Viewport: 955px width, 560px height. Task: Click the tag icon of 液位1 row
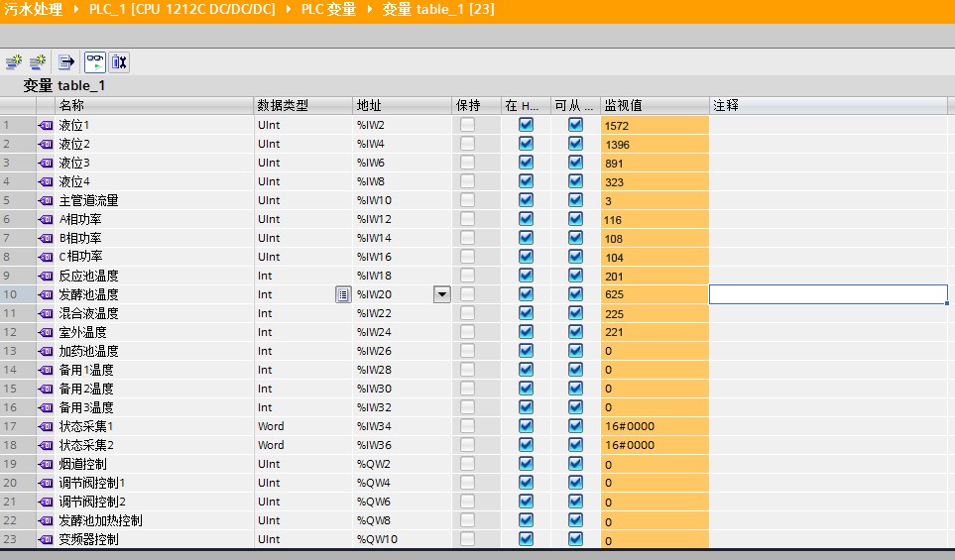click(x=46, y=126)
